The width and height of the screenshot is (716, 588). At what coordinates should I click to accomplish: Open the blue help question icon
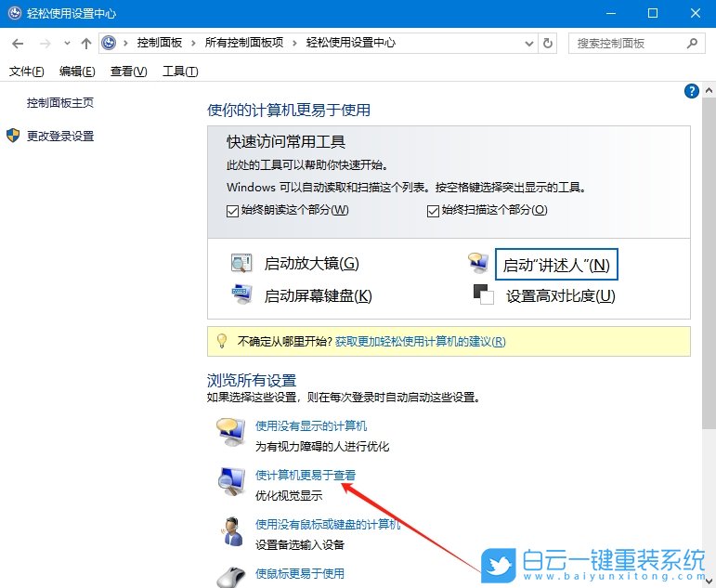tap(691, 91)
